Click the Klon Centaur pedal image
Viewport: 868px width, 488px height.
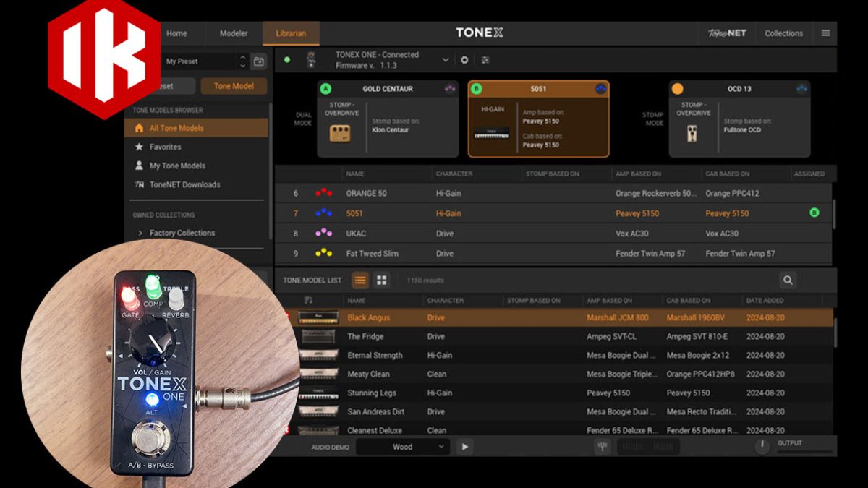click(x=340, y=133)
